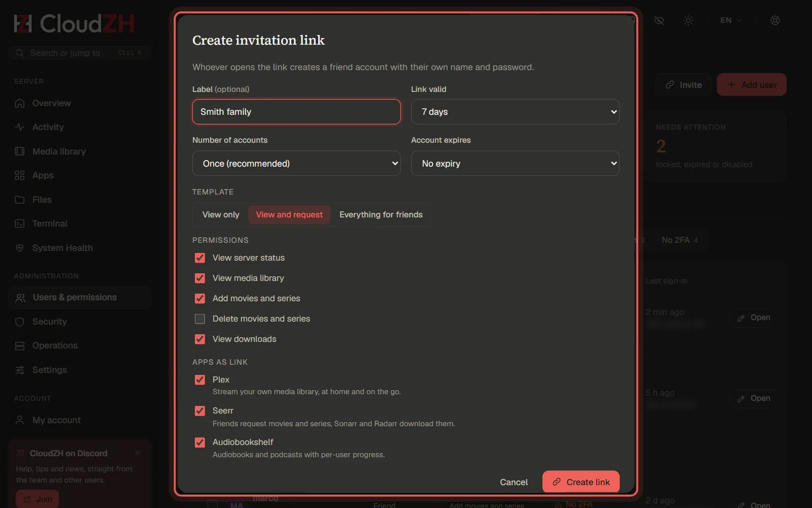Switch to the No 2FA filter tab
Viewport: 812px width, 508px height.
680,240
